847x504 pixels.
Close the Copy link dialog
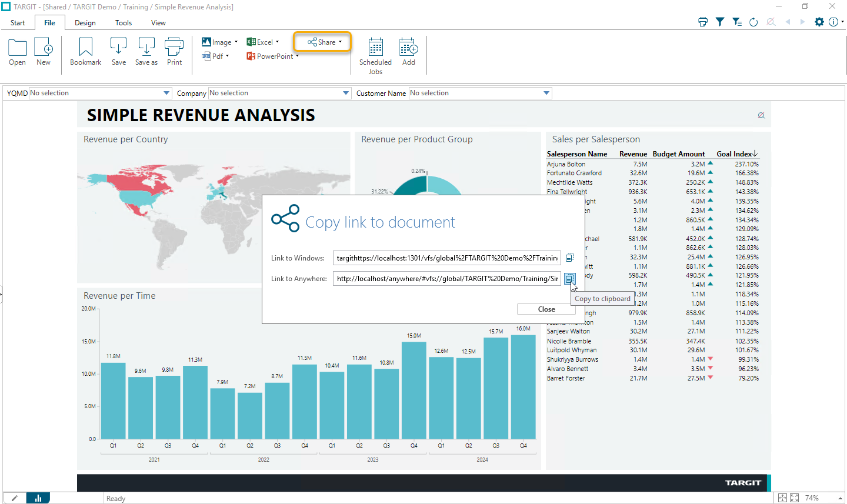(546, 309)
